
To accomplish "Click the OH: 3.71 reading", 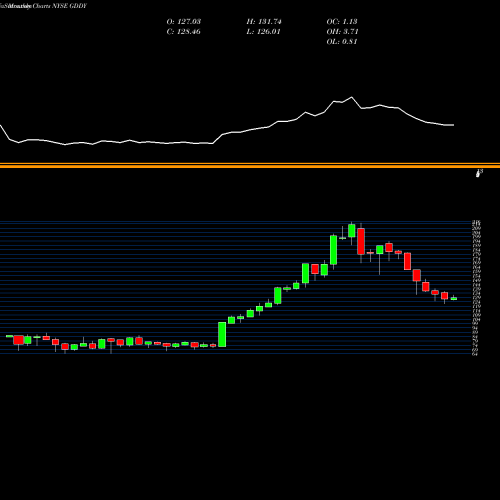I will tap(342, 32).
